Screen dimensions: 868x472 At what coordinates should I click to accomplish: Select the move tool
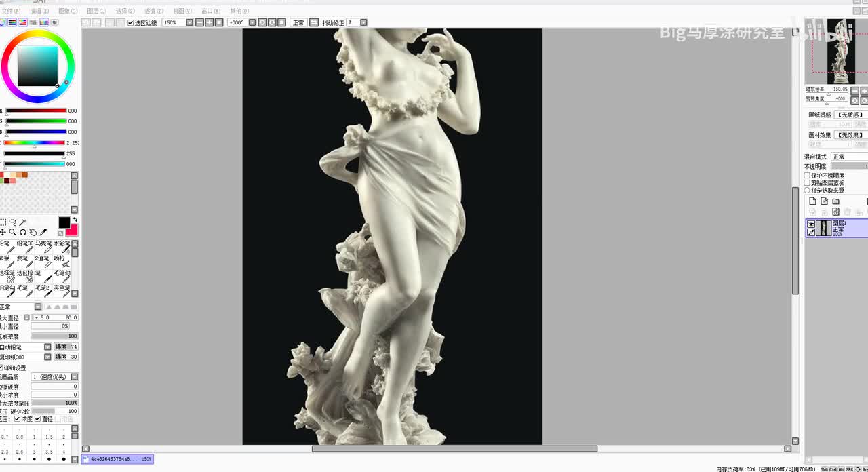coord(3,232)
